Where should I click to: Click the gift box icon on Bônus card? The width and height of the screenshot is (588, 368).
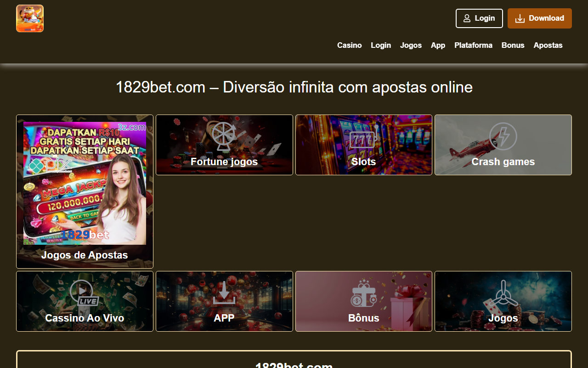[x=364, y=293]
